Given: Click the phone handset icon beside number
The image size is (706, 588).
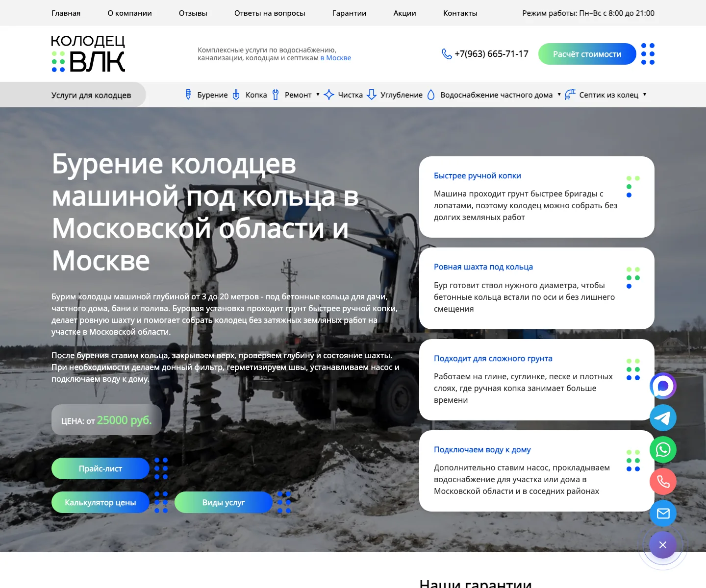Looking at the screenshot, I should coord(447,54).
